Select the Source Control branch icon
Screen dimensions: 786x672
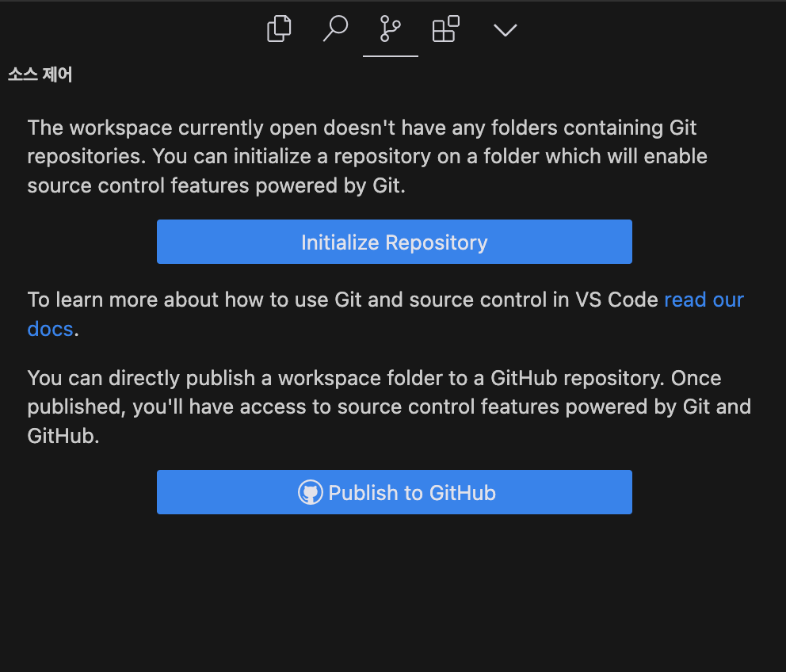click(390, 29)
